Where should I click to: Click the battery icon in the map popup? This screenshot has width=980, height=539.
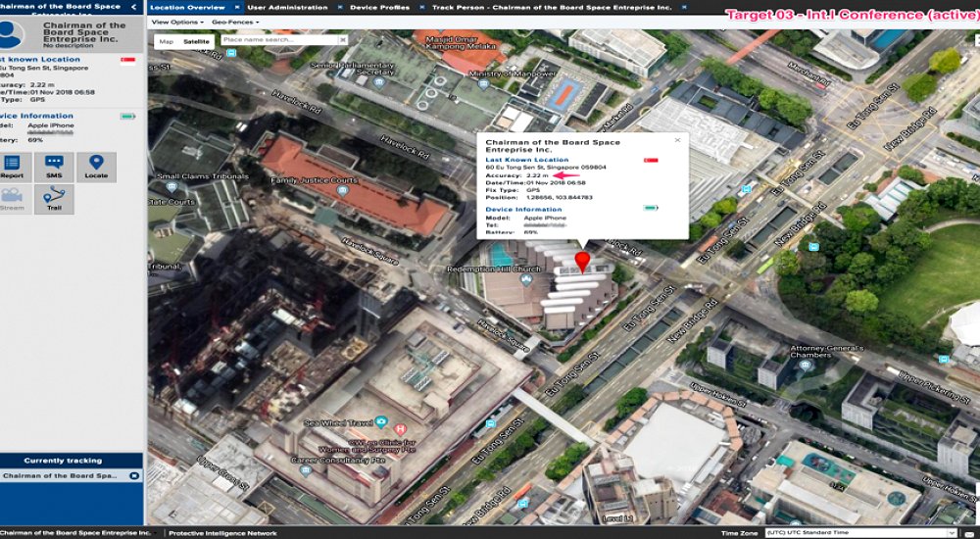click(651, 208)
